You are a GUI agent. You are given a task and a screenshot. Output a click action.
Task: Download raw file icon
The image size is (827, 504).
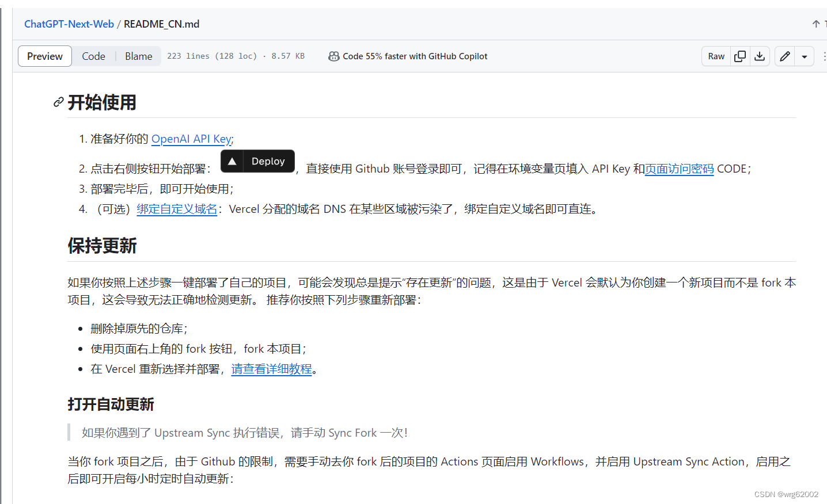760,56
